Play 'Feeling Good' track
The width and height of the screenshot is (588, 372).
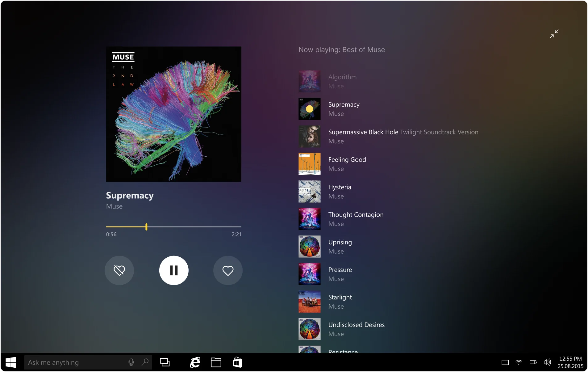[347, 159]
